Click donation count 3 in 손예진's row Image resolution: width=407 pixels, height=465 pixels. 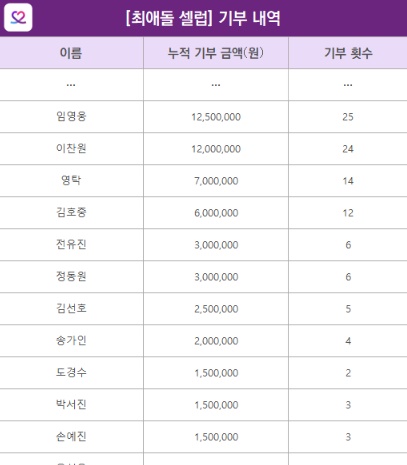(348, 437)
